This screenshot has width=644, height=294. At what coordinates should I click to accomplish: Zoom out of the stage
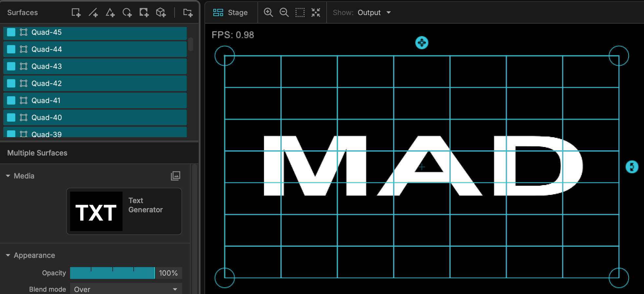(284, 12)
